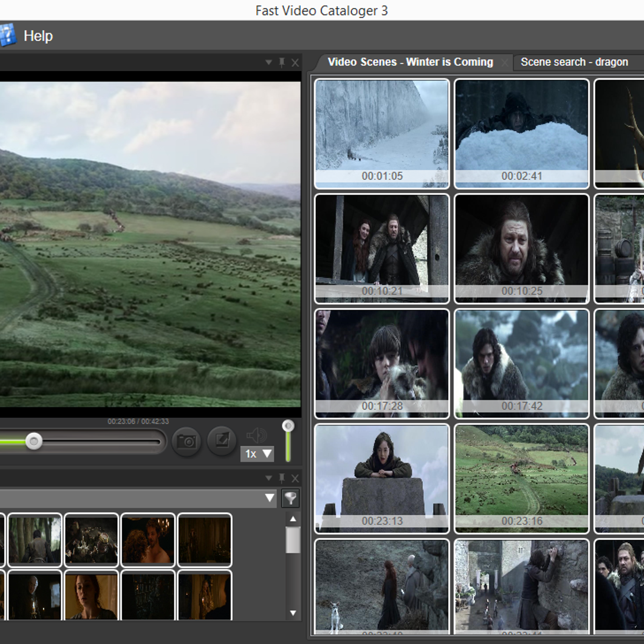Close the Video Scenes tab

[504, 62]
